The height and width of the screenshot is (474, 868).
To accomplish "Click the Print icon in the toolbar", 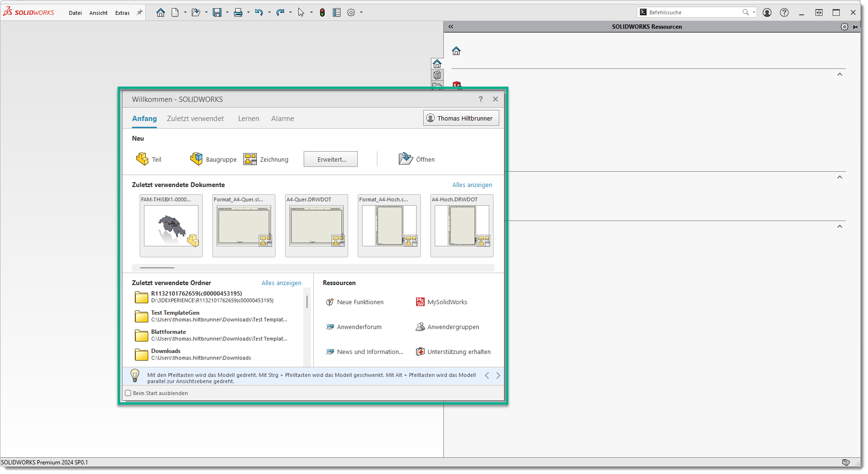I will 238,13.
